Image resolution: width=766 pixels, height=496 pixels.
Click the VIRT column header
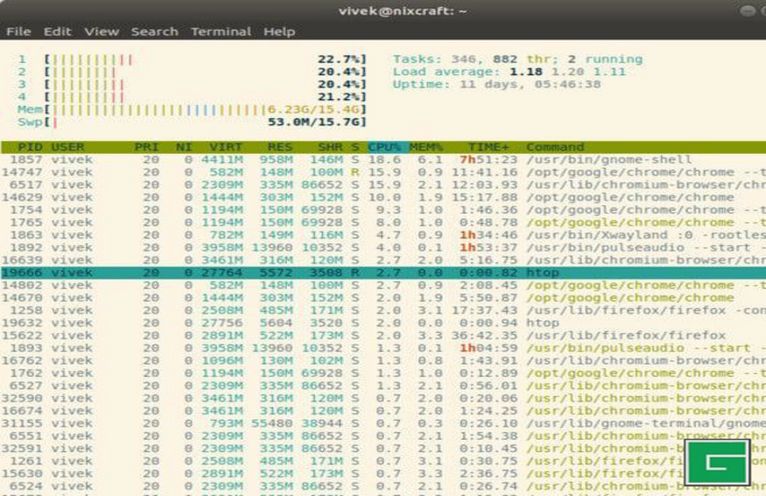[225, 147]
